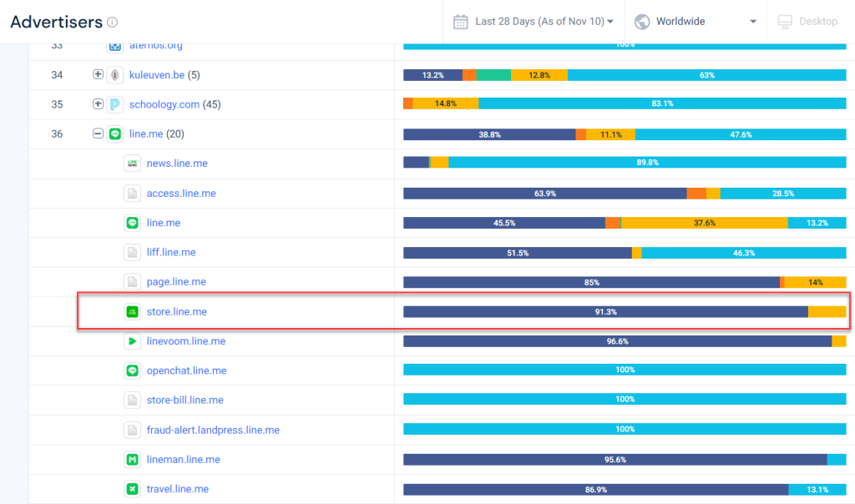855x504 pixels.
Task: Click the globe icon for Worldwide
Action: 642,22
